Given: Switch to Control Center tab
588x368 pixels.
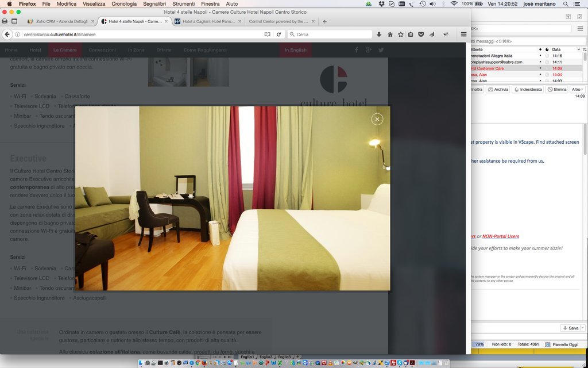Looking at the screenshot, I should tap(281, 21).
